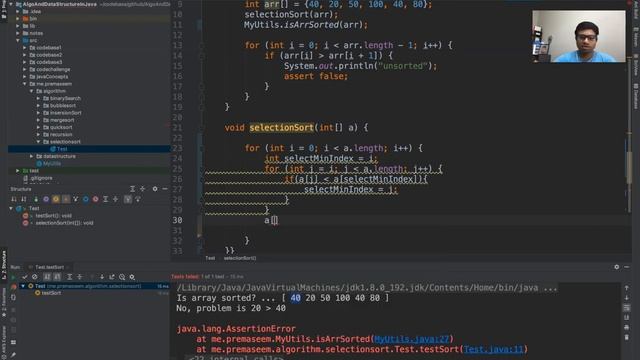This screenshot has width=640, height=360.
Task: Click selectionSort() breadcrumb below editor
Action: click(x=240, y=258)
